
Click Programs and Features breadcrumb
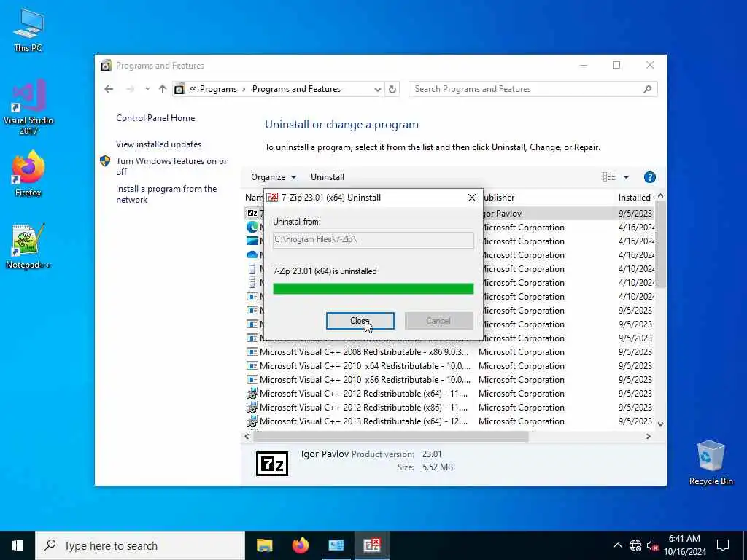[296, 89]
